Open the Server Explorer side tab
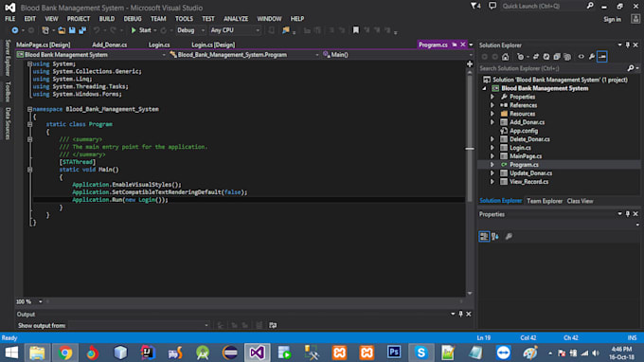The image size is (644, 362). coord(8,58)
